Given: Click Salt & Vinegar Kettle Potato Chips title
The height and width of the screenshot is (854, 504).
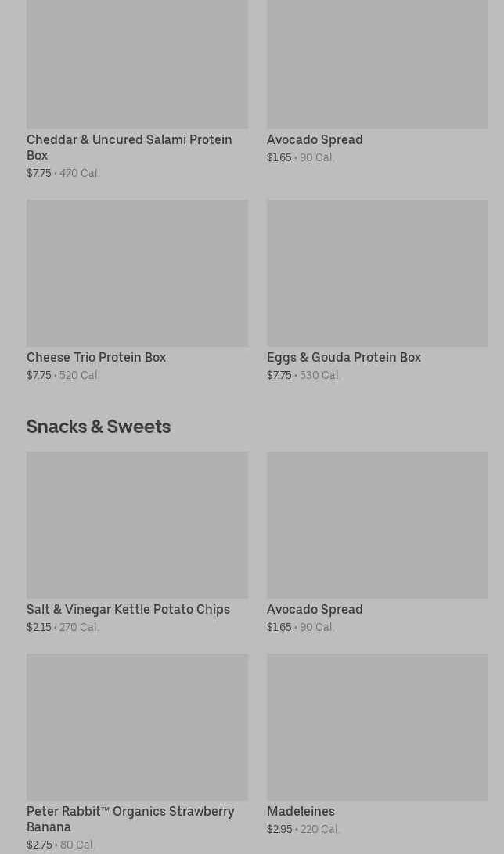Looking at the screenshot, I should point(128,609).
